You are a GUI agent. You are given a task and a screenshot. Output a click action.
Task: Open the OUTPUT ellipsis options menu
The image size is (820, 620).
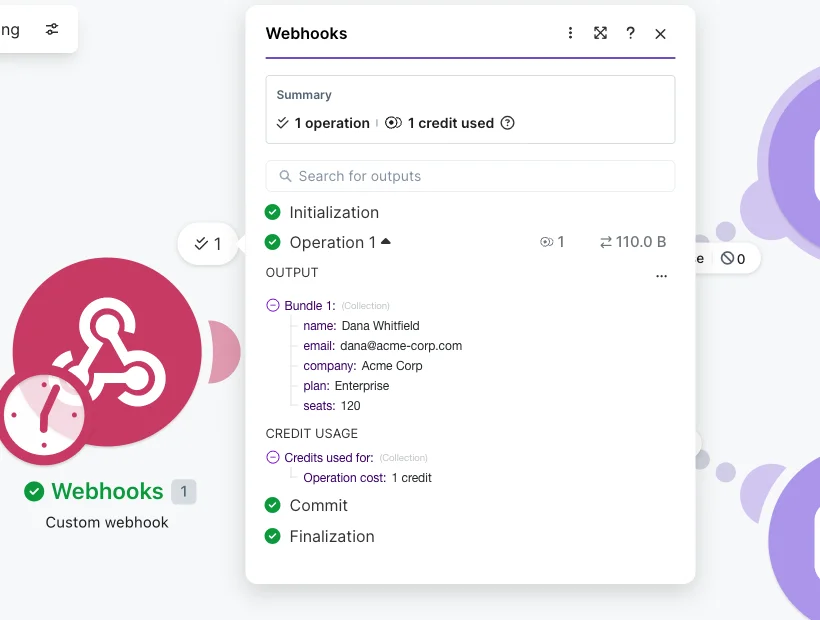(x=662, y=276)
